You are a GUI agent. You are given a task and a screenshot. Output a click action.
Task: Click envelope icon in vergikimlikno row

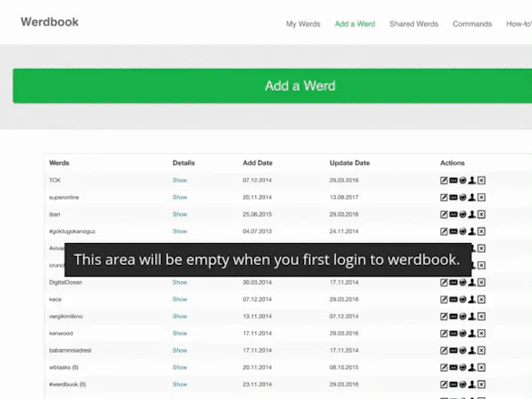point(453,316)
